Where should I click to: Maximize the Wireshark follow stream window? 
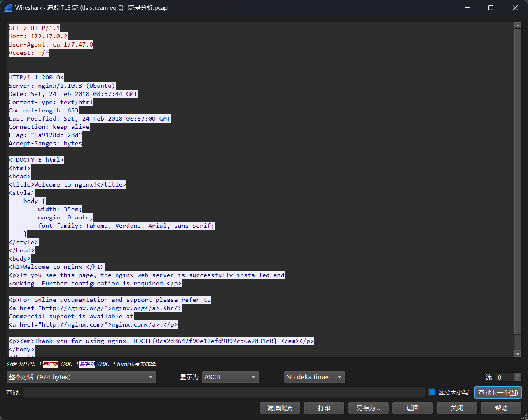pyautogui.click(x=491, y=8)
